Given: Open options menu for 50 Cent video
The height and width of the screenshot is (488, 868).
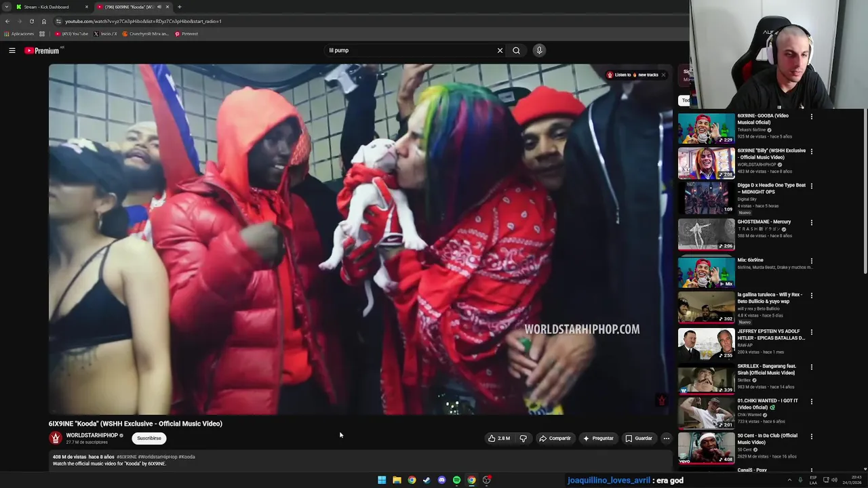Looking at the screenshot, I should (811, 436).
